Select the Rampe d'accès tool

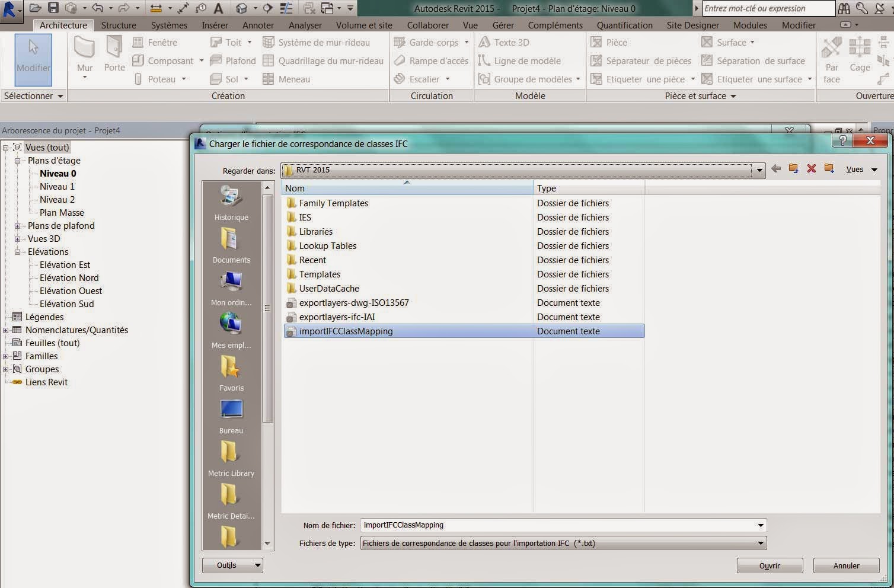pos(431,61)
